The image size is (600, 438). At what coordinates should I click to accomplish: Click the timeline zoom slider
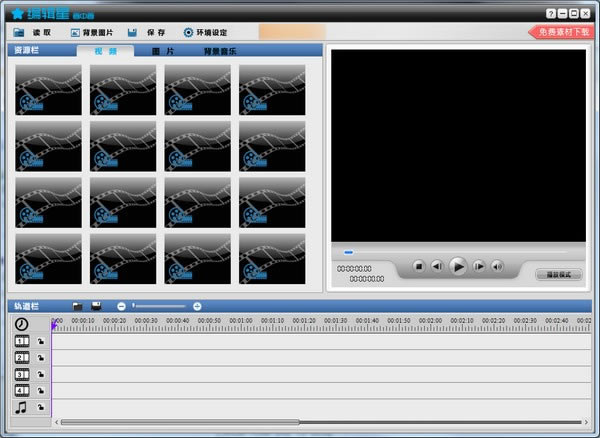pos(159,305)
